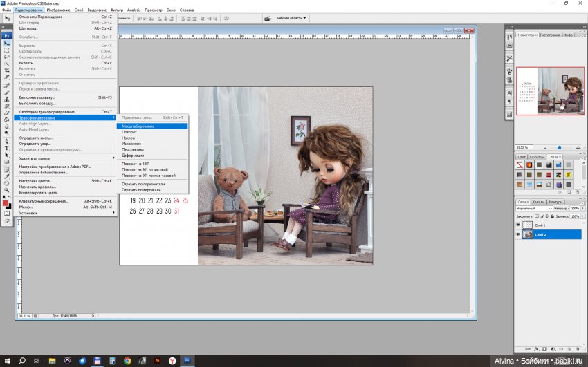The height and width of the screenshot is (367, 588).
Task: Toggle visibility of layer Слой 2
Action: pyautogui.click(x=519, y=234)
